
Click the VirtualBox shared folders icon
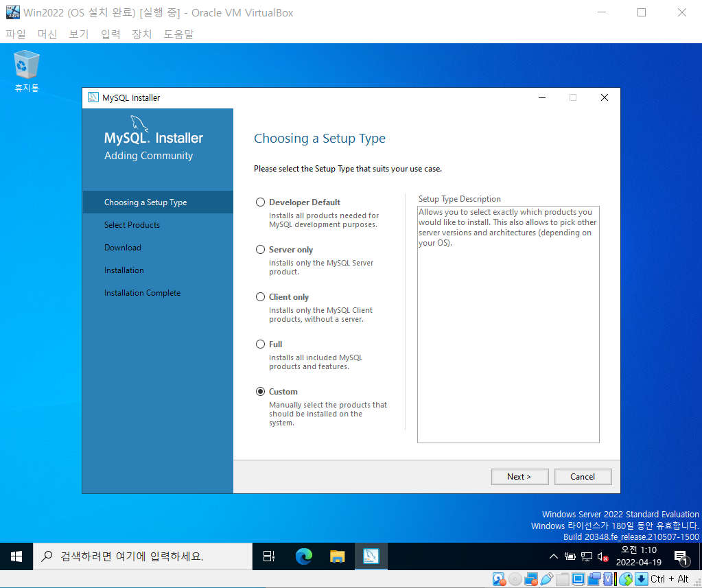click(563, 579)
